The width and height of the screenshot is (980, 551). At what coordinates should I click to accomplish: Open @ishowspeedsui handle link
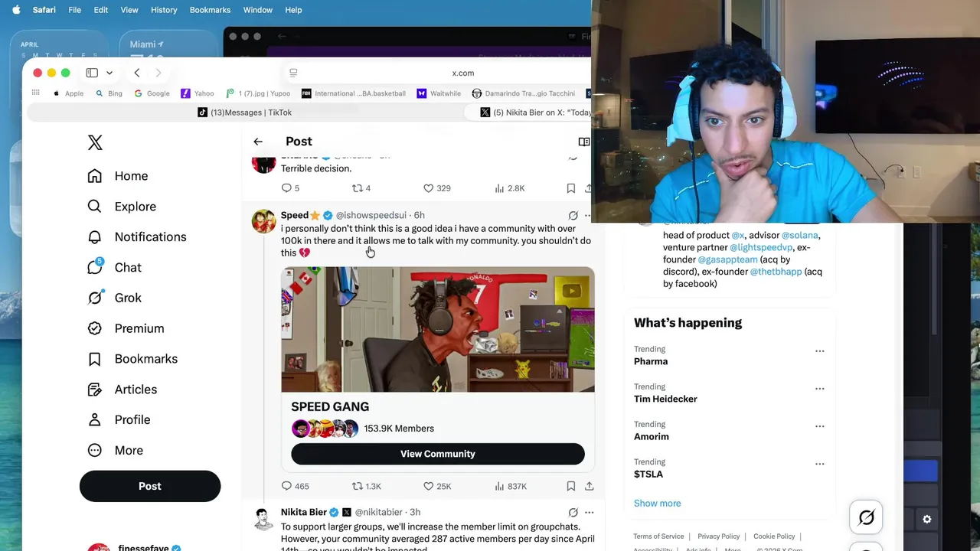(x=371, y=216)
